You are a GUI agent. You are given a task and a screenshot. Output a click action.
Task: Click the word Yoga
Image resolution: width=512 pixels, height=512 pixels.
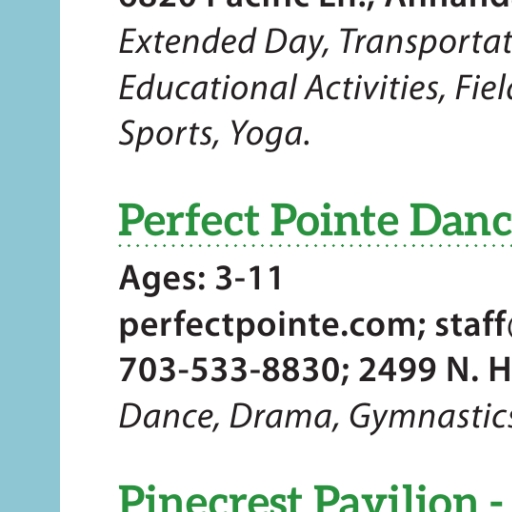tap(269, 134)
